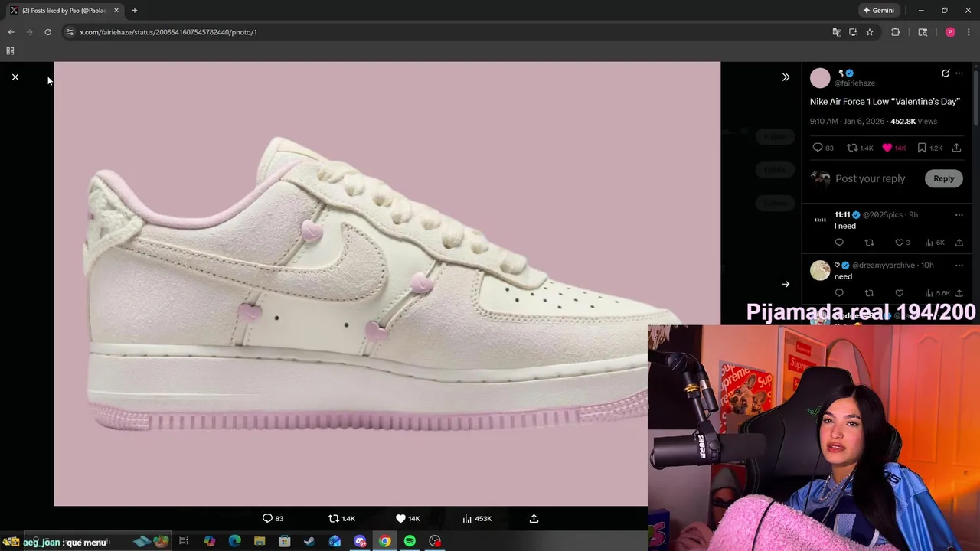Open Discord from the taskbar
This screenshot has height=551, width=980.
click(x=360, y=542)
